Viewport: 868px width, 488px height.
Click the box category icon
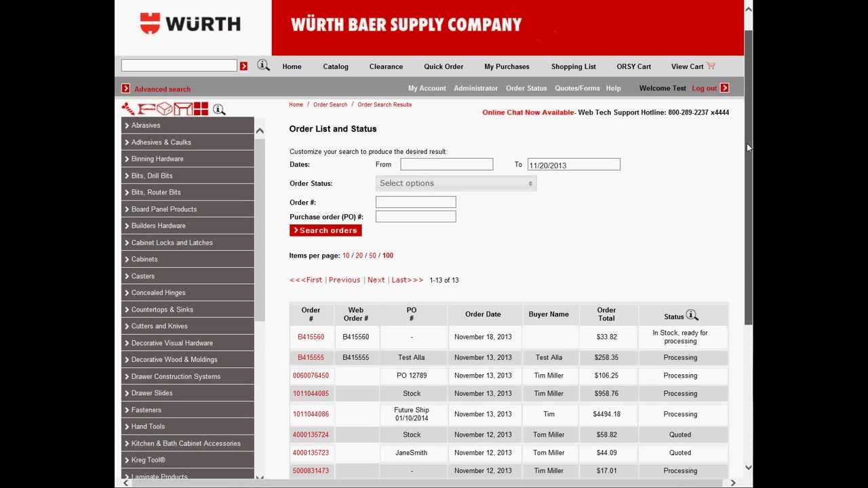(164, 108)
